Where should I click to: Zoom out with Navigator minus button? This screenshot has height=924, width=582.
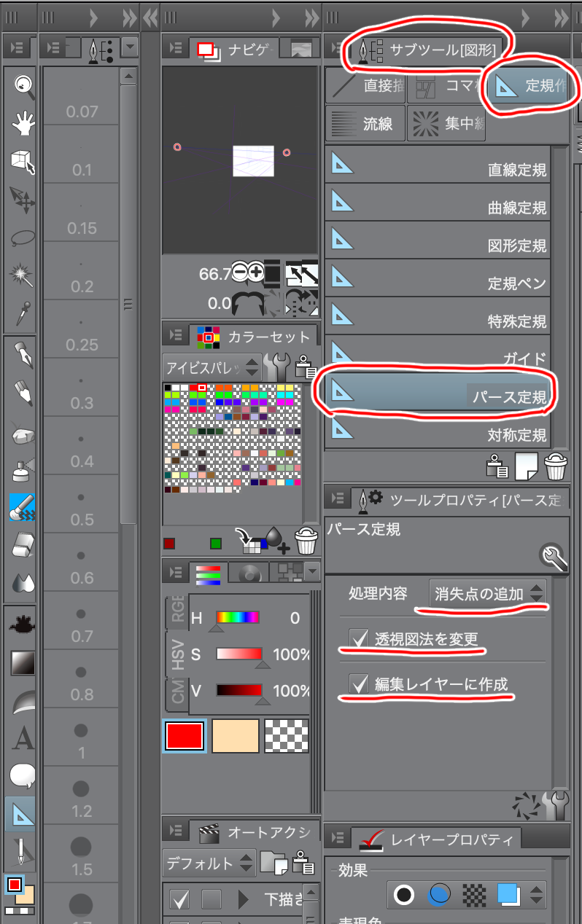pyautogui.click(x=240, y=273)
